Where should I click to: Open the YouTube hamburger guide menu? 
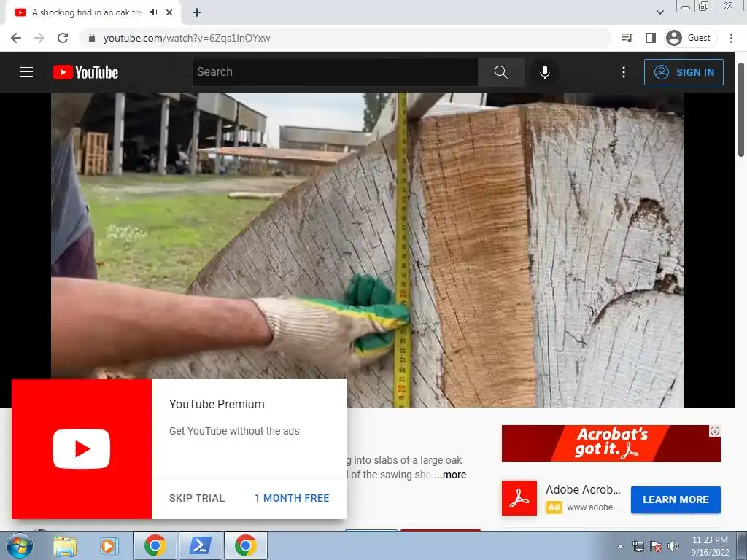[26, 72]
